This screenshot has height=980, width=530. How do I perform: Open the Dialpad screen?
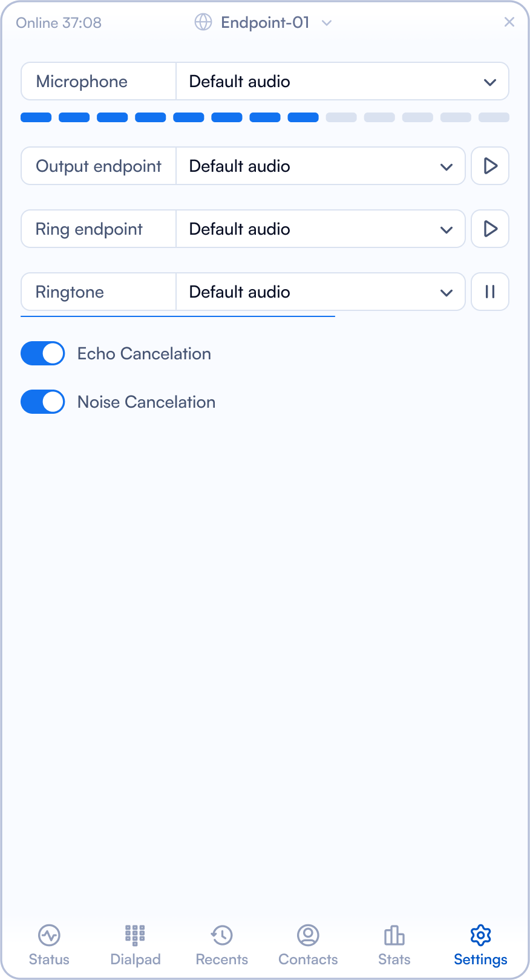pyautogui.click(x=135, y=944)
